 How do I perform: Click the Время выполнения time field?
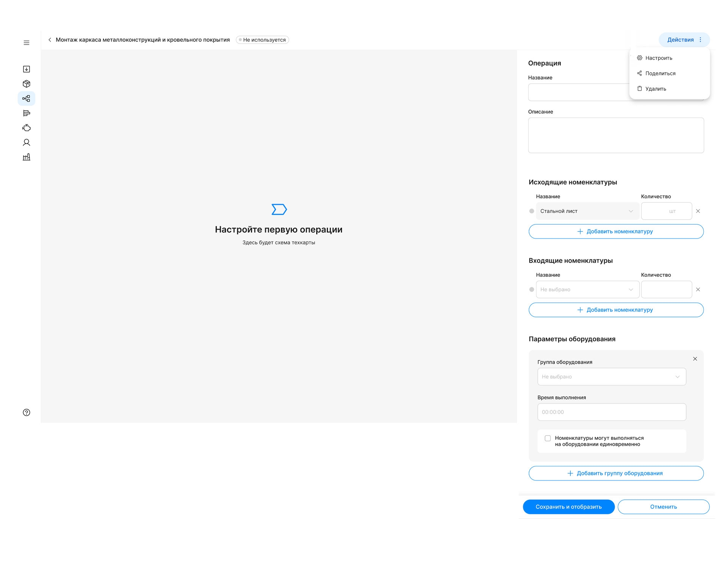(x=611, y=412)
